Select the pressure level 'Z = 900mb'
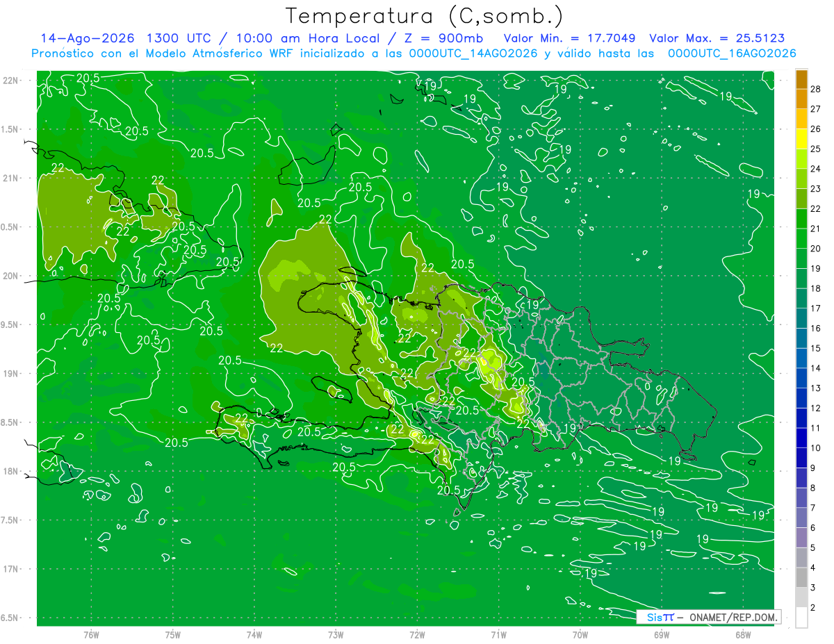Image resolution: width=834 pixels, height=644 pixels. (x=443, y=38)
